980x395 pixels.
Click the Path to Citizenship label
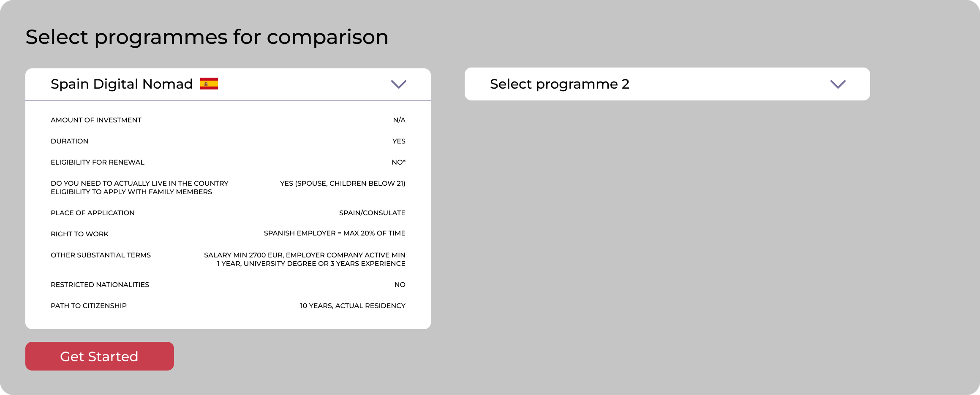point(89,306)
